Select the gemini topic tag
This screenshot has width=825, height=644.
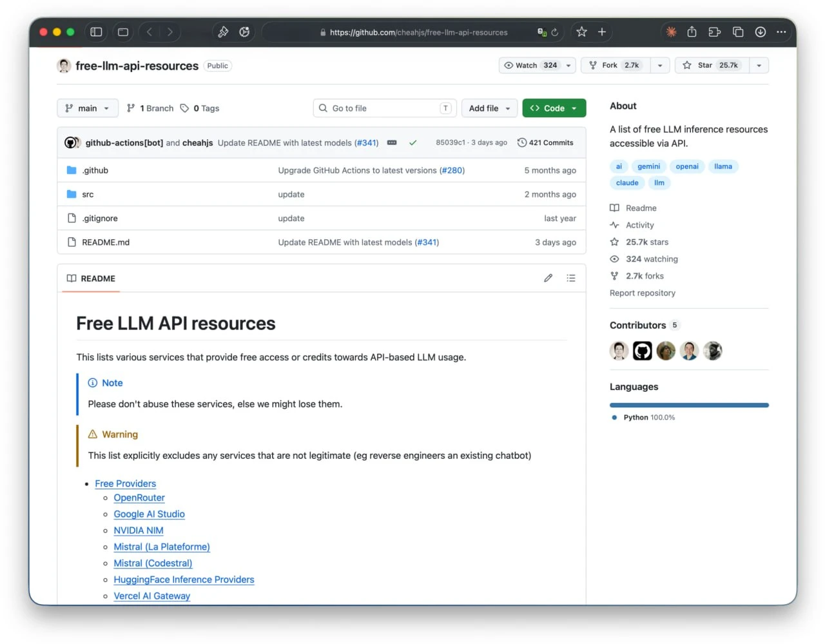click(648, 166)
